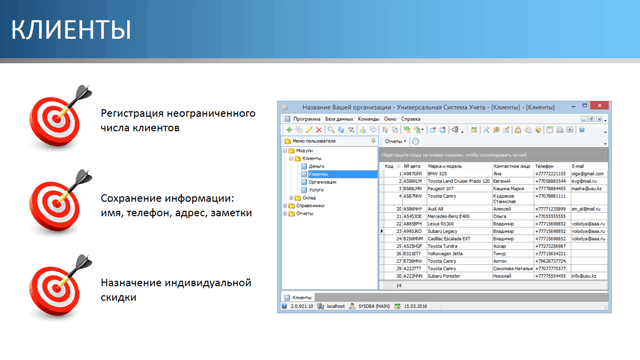This screenshot has width=640, height=360.
Task: Click the green plus Add record icon
Action: (289, 130)
